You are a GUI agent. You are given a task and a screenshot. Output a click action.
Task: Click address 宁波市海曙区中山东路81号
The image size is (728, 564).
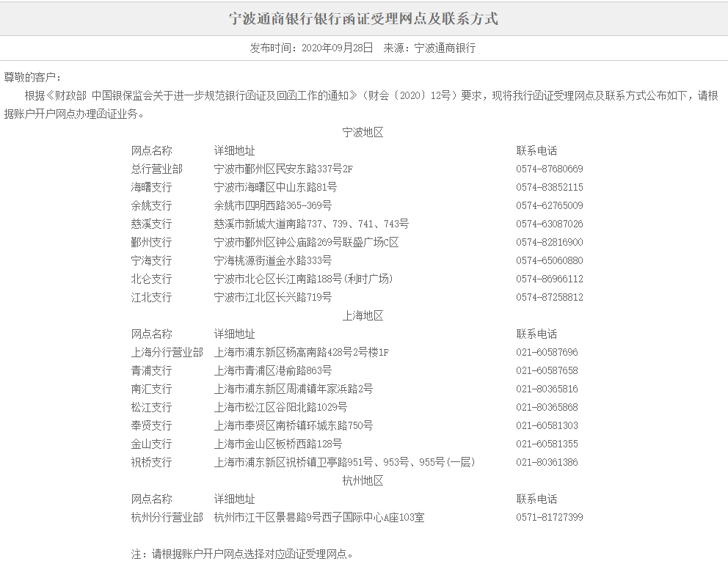coord(275,187)
